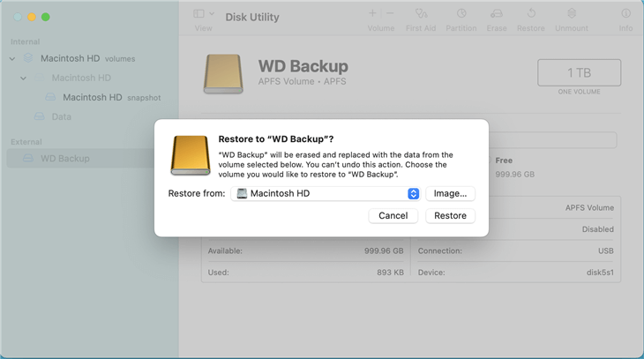The height and width of the screenshot is (359, 644).
Task: Select the Macintosh HD snapshot item
Action: (x=93, y=97)
